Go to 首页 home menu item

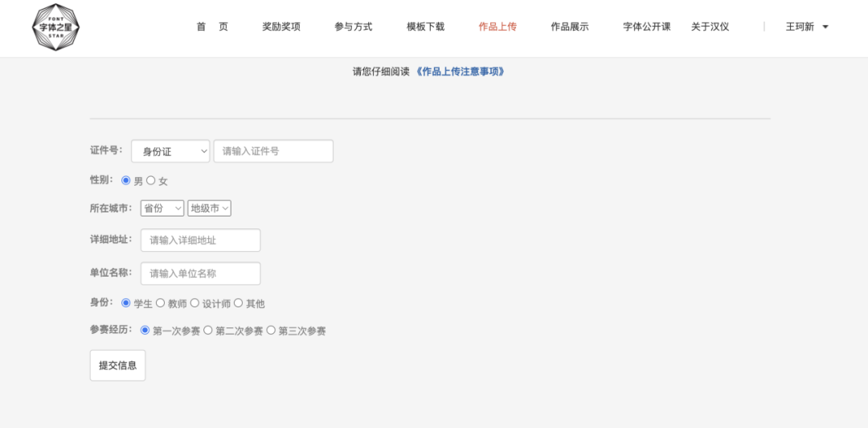[x=212, y=27]
